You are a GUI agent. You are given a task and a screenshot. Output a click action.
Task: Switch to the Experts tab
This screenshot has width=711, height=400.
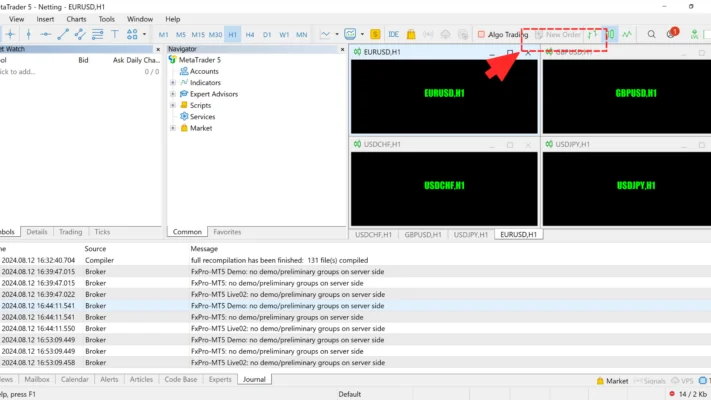click(219, 379)
